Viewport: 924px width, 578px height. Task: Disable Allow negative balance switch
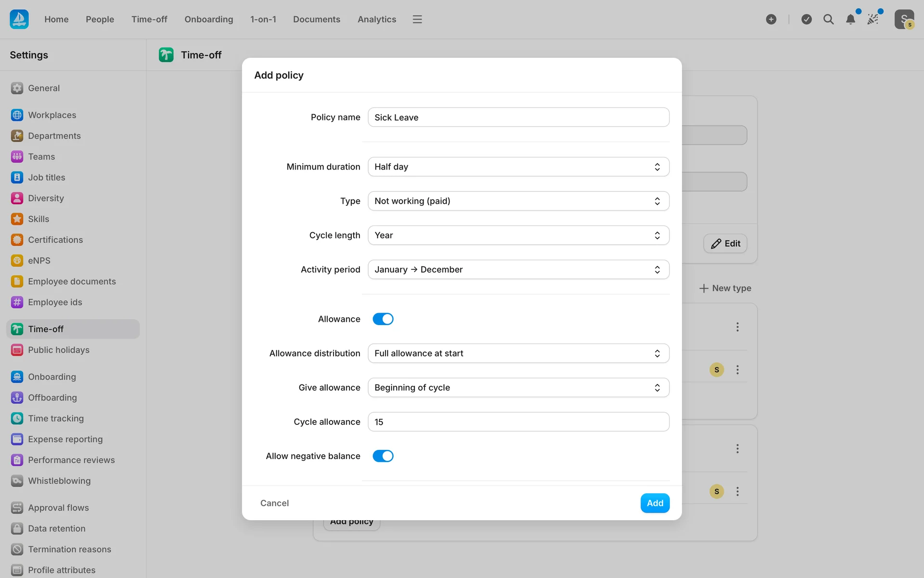(x=383, y=456)
